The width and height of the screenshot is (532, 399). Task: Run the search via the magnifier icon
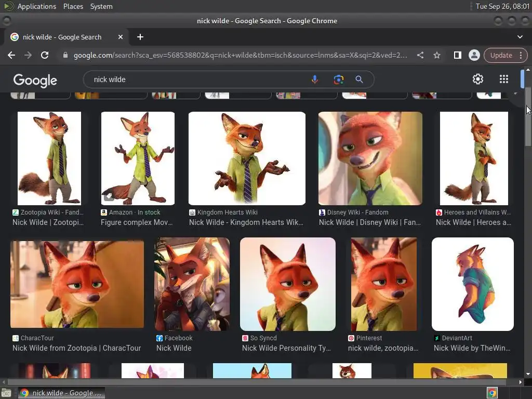pos(359,79)
